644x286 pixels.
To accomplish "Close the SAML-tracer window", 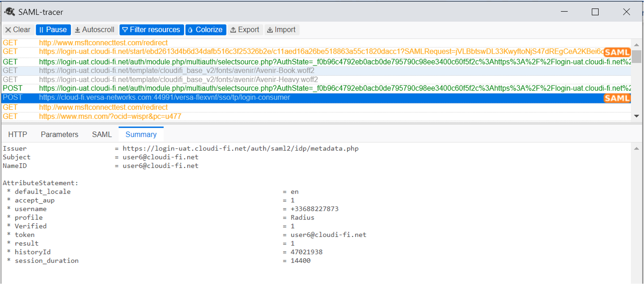I will click(x=626, y=12).
